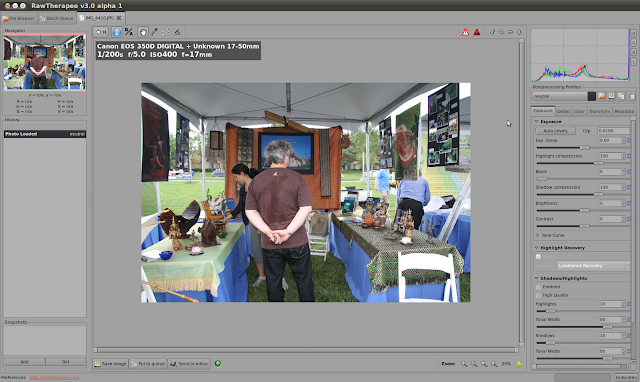The image size is (640, 382).
Task: Toggle red channel histogram button
Action: pos(633,33)
